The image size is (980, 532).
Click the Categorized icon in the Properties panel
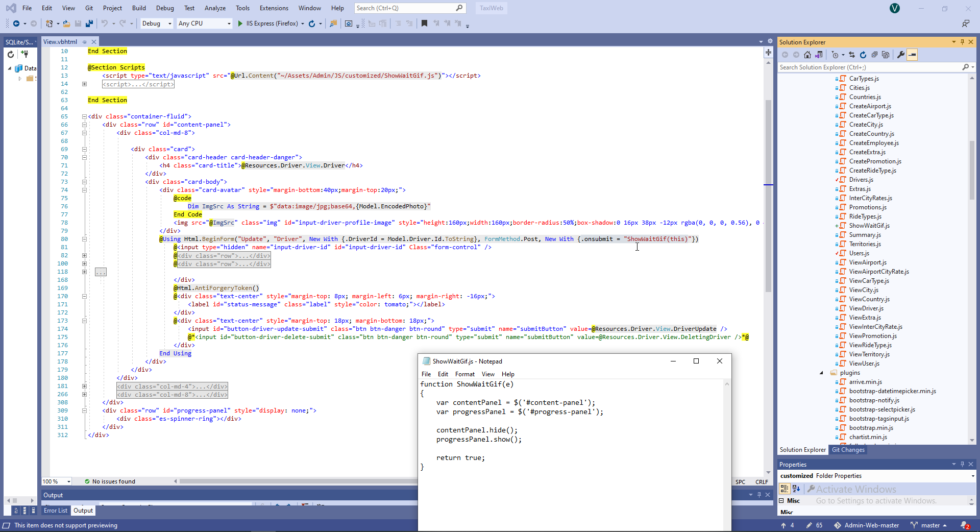pos(785,489)
